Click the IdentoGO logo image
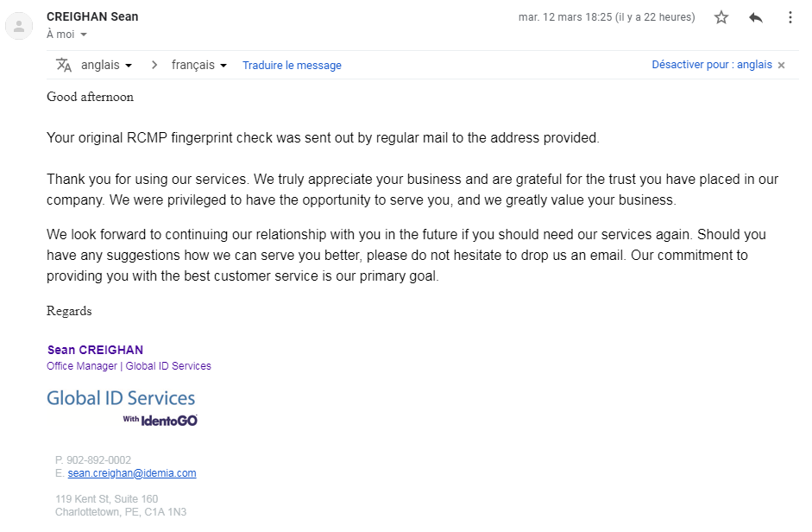The height and width of the screenshot is (532, 812). tap(161, 420)
